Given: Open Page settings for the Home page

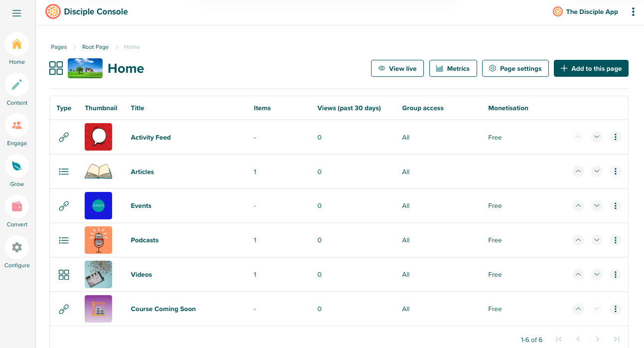Looking at the screenshot, I should point(515,68).
